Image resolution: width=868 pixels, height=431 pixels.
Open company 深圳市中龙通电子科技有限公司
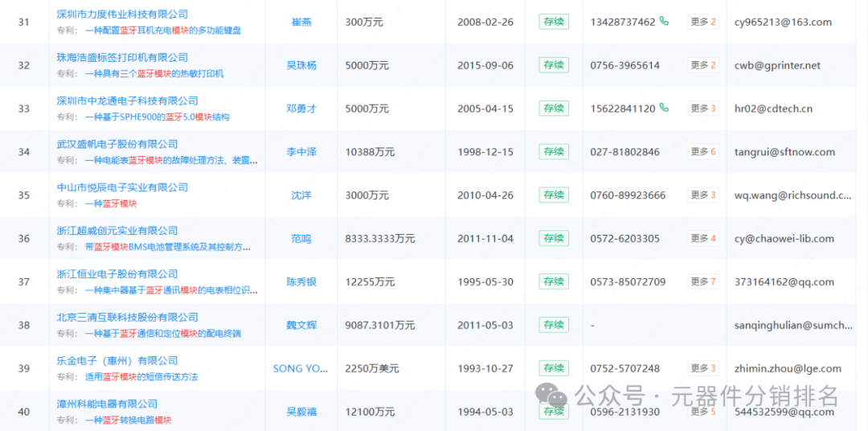pyautogui.click(x=127, y=101)
